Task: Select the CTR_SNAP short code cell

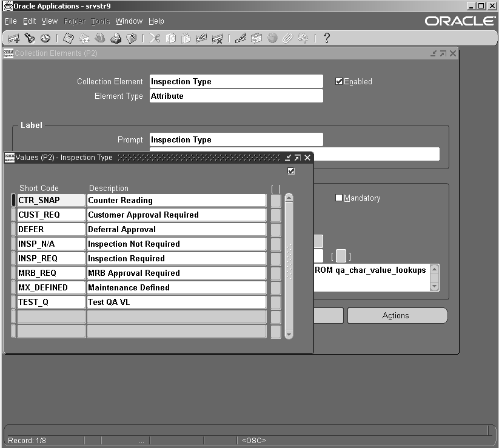Action: point(52,201)
